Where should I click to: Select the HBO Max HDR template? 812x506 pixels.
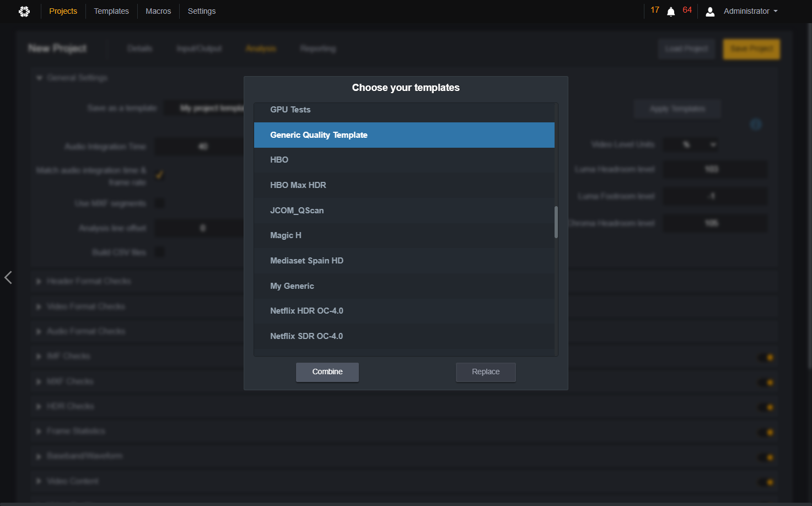(404, 185)
